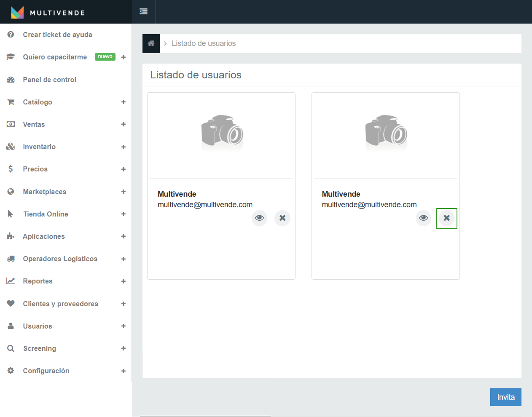The image size is (532, 417).
Task: Expand the Marketplaces plus sign
Action: pyautogui.click(x=124, y=192)
